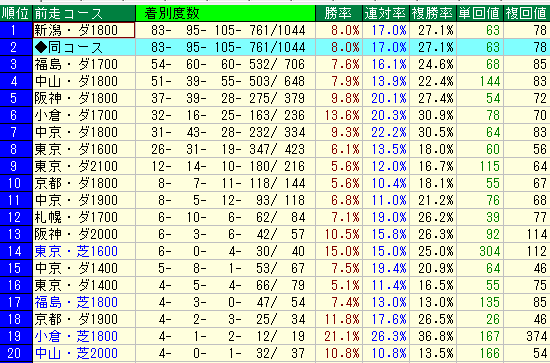Sort by the 複回値 column header
Screen dimensions: 550x363
coord(526,13)
